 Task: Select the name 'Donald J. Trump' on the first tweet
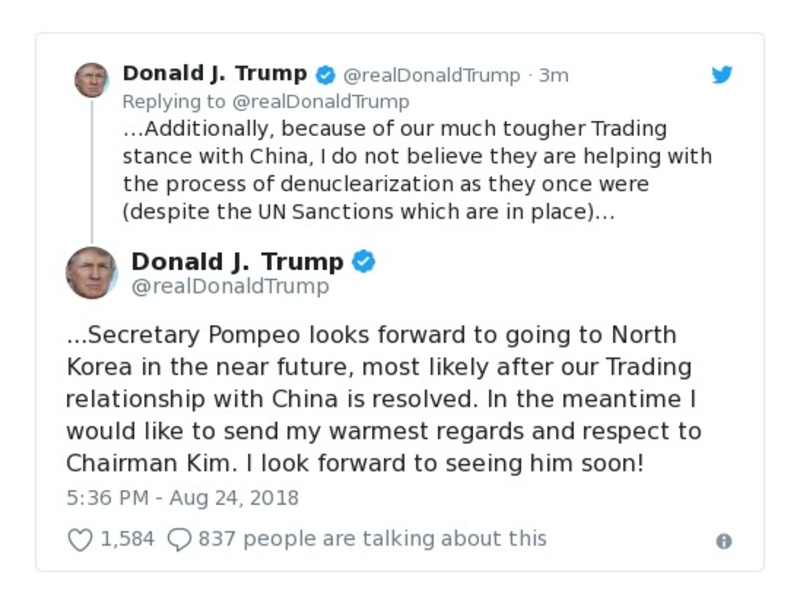click(213, 72)
